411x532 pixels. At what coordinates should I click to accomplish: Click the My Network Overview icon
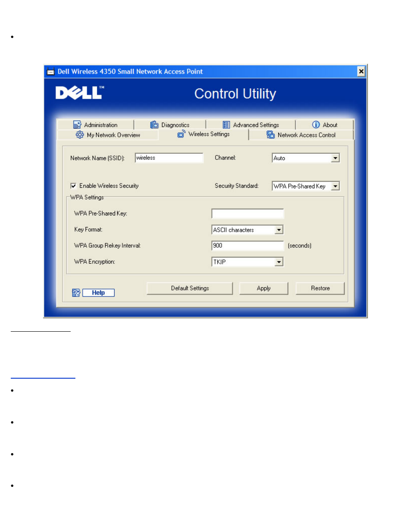[80, 134]
